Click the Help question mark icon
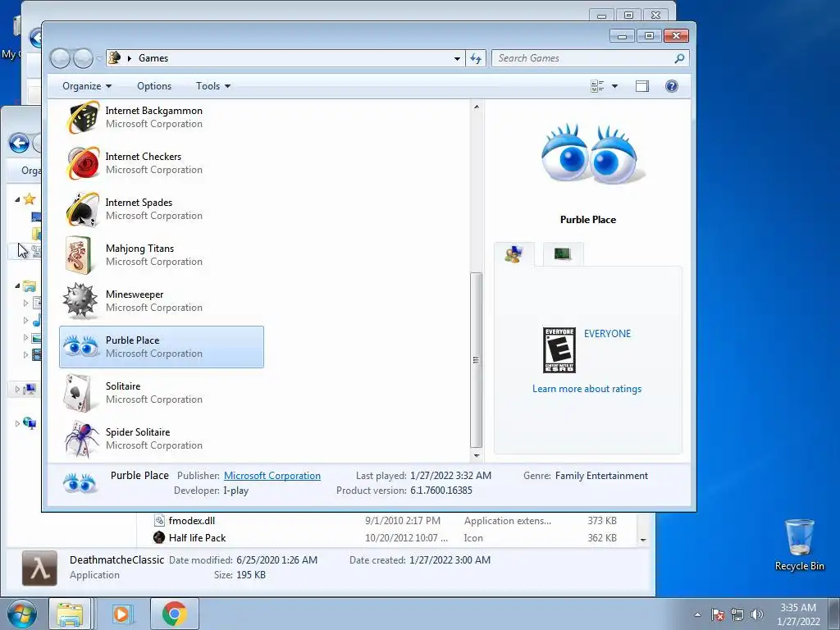This screenshot has height=630, width=840. 671,85
